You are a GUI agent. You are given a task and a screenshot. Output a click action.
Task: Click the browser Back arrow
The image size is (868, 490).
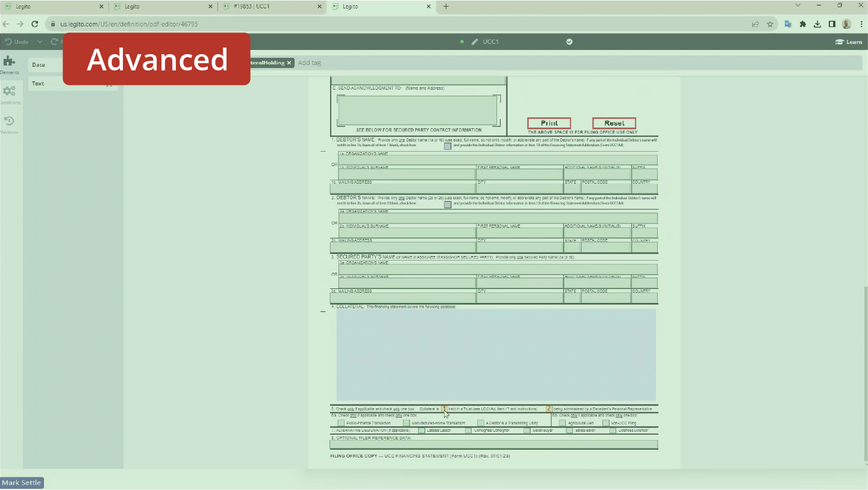coord(5,24)
